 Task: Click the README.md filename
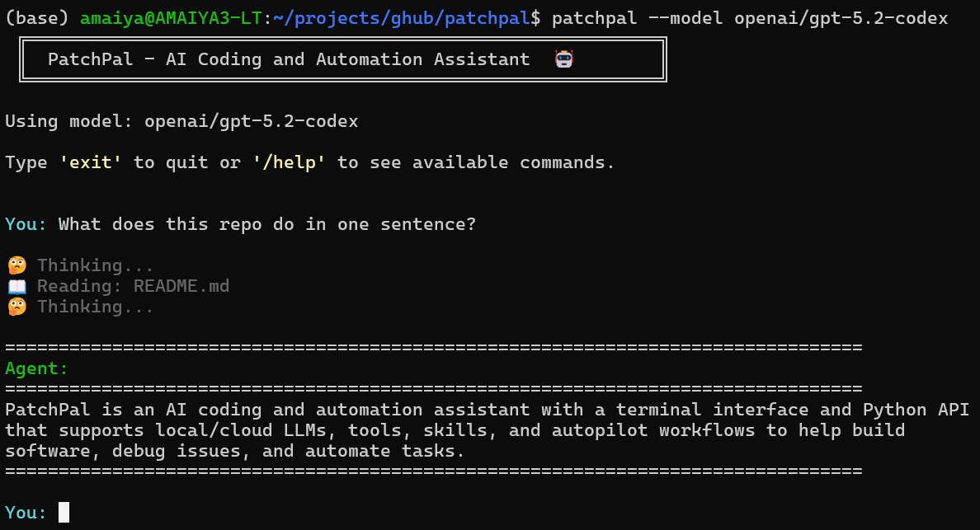point(181,285)
